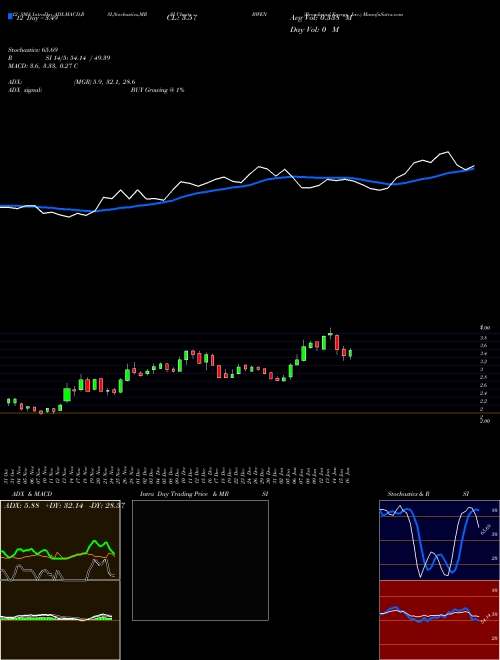This screenshot has height=660, width=500.
Task: Select the "BUY Growing @ 1%" signal text
Action: (x=157, y=90)
